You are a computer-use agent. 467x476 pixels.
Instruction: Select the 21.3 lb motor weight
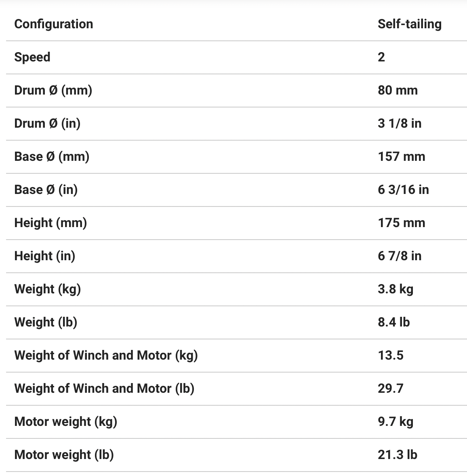click(x=397, y=455)
